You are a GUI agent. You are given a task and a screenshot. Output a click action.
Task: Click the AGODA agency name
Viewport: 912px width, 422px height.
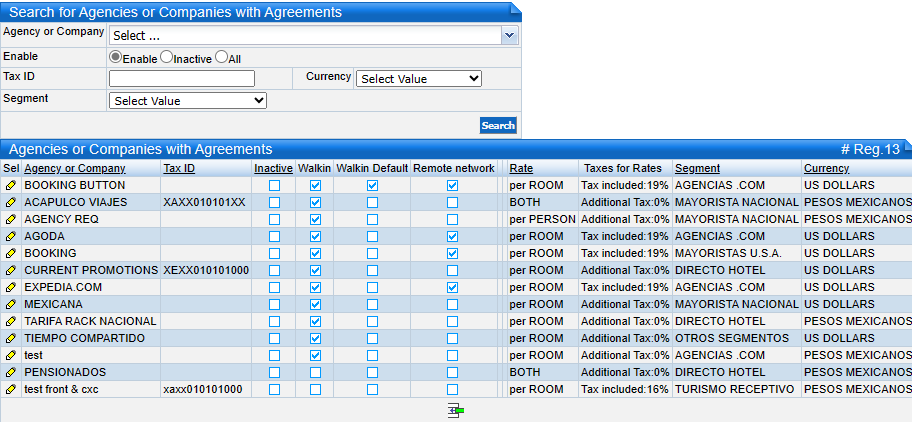[44, 237]
